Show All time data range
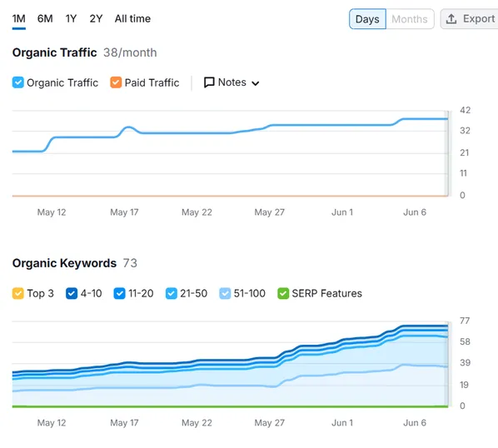The width and height of the screenshot is (498, 448). point(132,18)
